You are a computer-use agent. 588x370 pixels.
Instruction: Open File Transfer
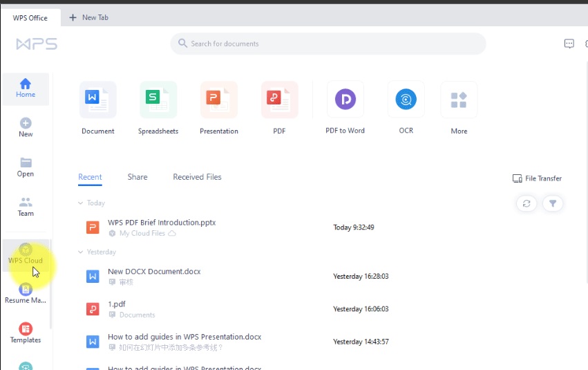(537, 178)
